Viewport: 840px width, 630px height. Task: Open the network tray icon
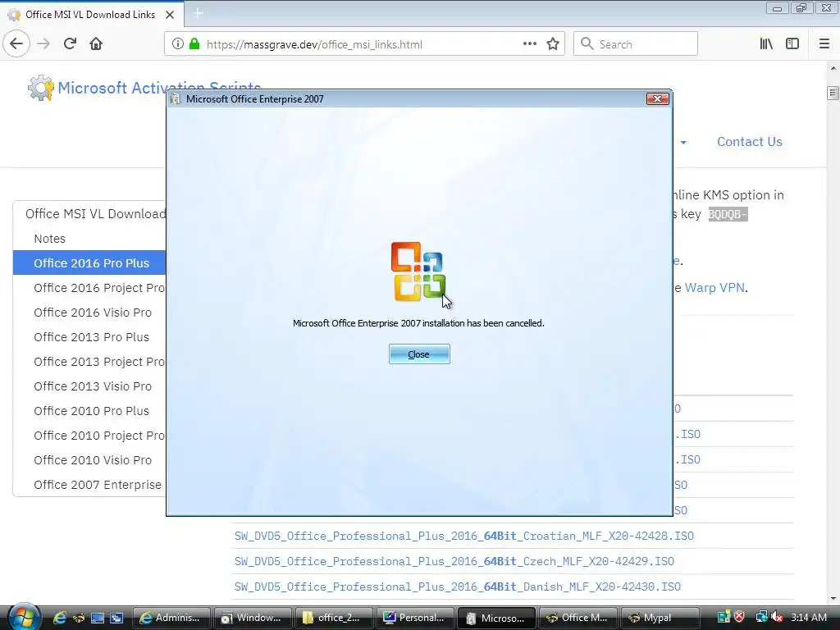coord(761,617)
